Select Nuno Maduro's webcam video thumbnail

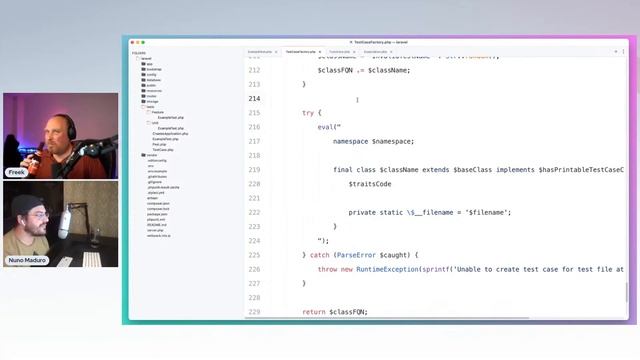tap(61, 224)
